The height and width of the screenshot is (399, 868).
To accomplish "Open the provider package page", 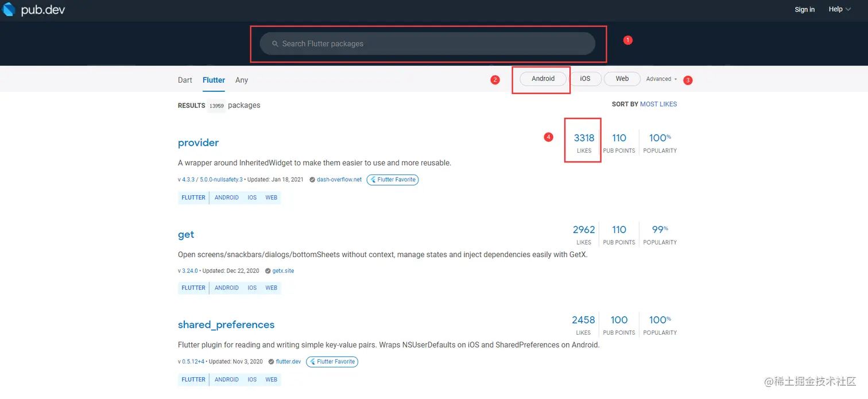I will (x=198, y=142).
